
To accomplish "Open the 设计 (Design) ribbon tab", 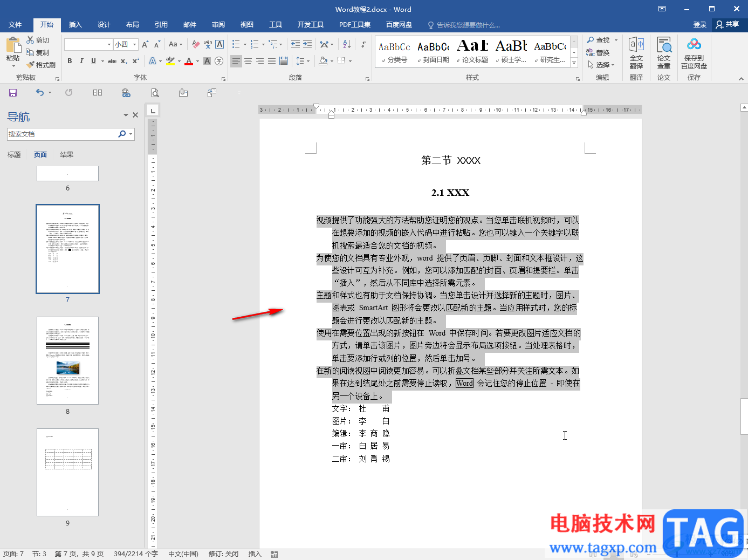I will [x=104, y=25].
